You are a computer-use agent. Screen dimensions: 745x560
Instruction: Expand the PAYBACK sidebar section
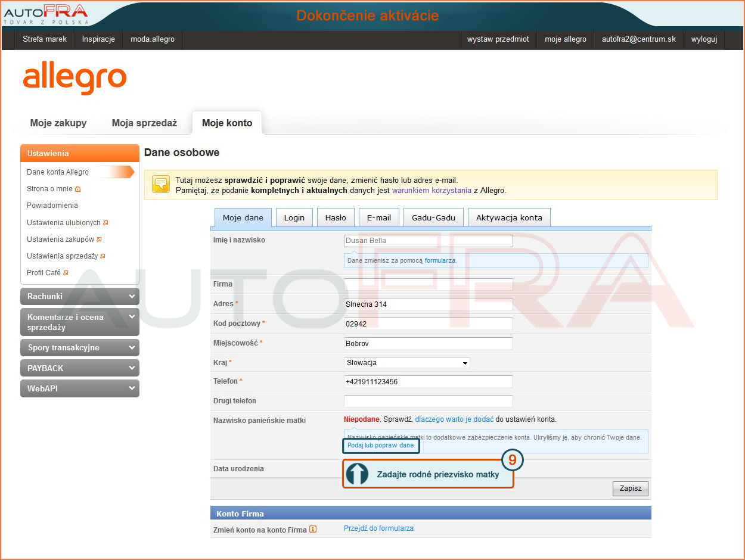(x=80, y=368)
